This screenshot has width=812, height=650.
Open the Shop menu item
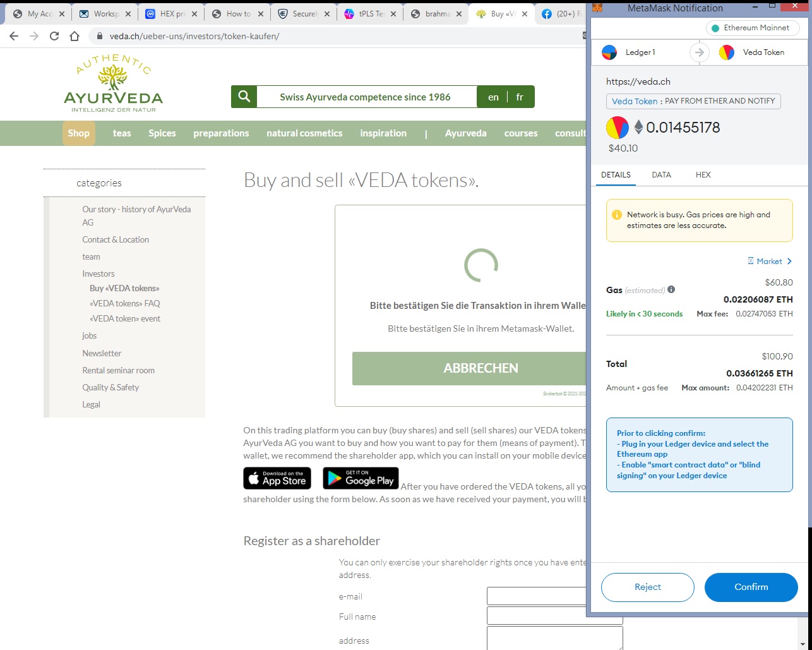pyautogui.click(x=79, y=133)
